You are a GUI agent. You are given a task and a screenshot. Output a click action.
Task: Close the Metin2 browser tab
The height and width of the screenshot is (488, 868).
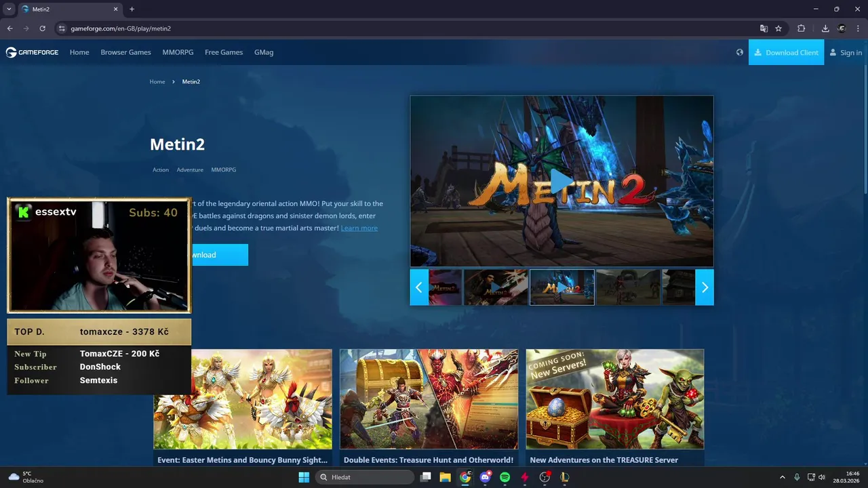point(116,9)
